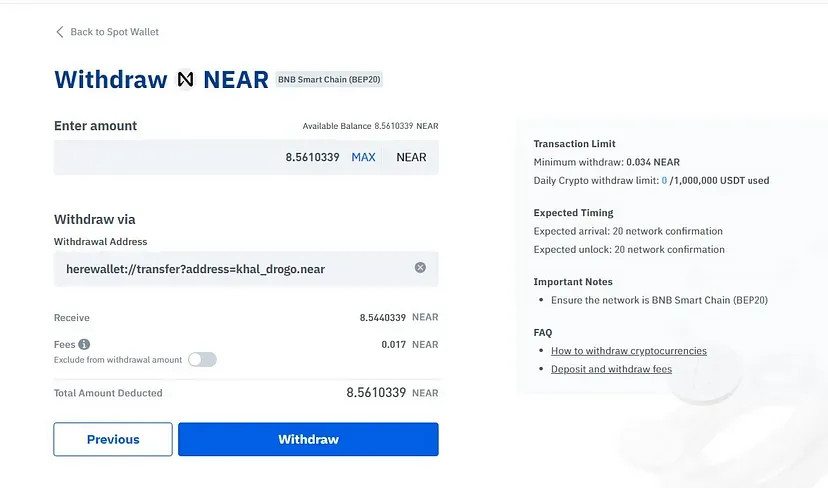The width and height of the screenshot is (828, 488).
Task: Click Expected unlock network confirmation text
Action: click(629, 249)
